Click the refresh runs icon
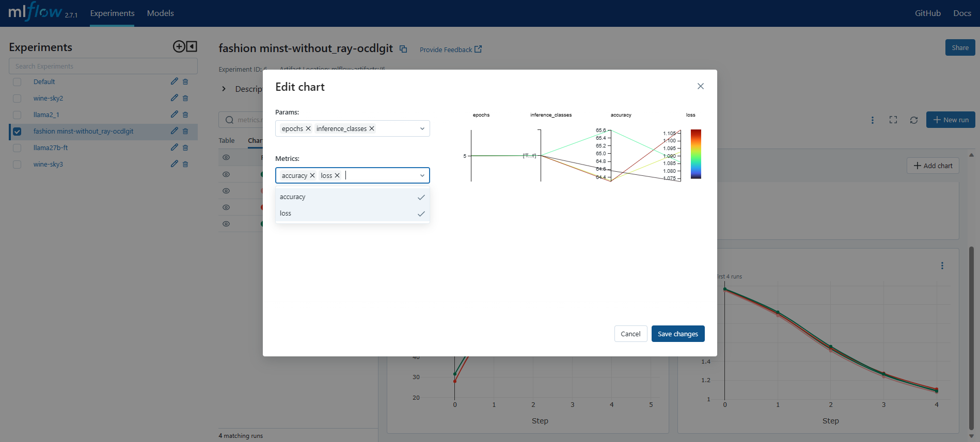 (913, 120)
